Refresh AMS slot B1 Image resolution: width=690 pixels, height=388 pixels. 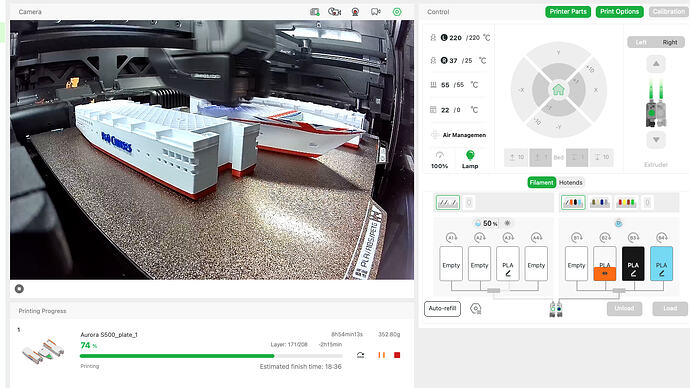(x=576, y=238)
